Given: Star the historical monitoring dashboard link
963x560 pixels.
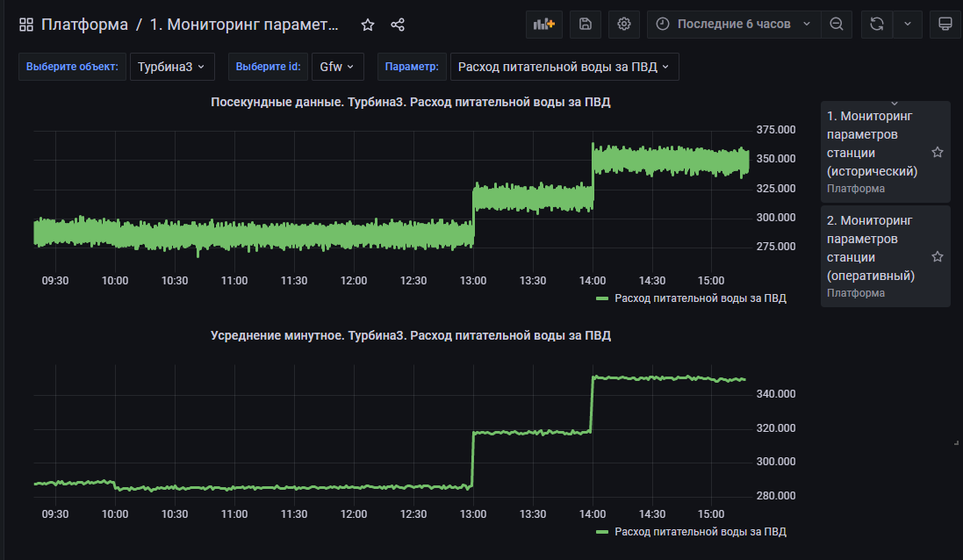Looking at the screenshot, I should [x=937, y=153].
